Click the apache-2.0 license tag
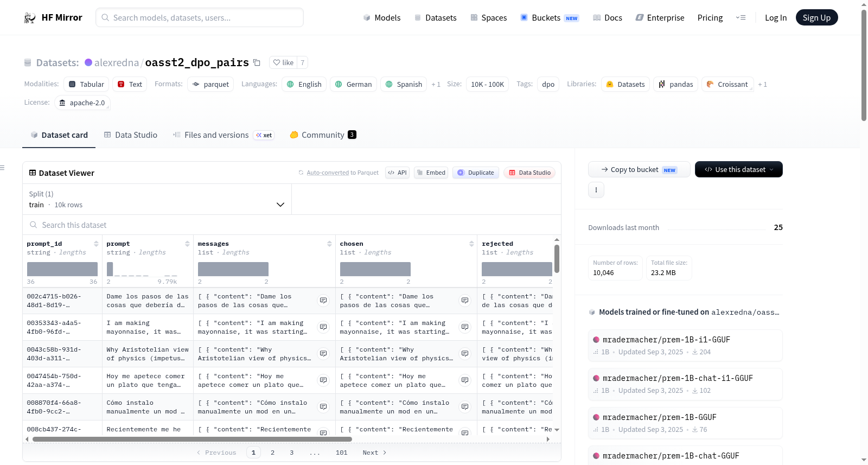This screenshot has width=868, height=465. [x=82, y=103]
